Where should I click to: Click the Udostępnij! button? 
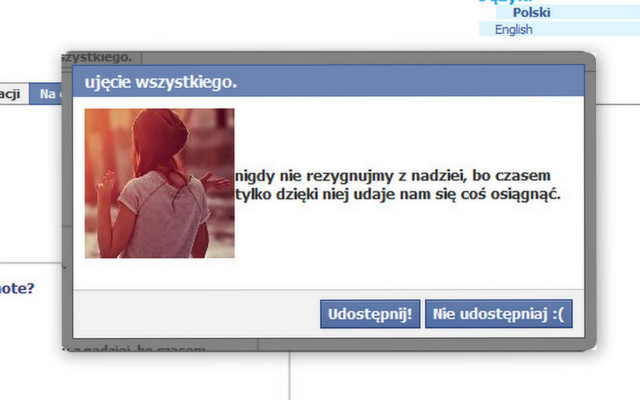pyautogui.click(x=370, y=314)
